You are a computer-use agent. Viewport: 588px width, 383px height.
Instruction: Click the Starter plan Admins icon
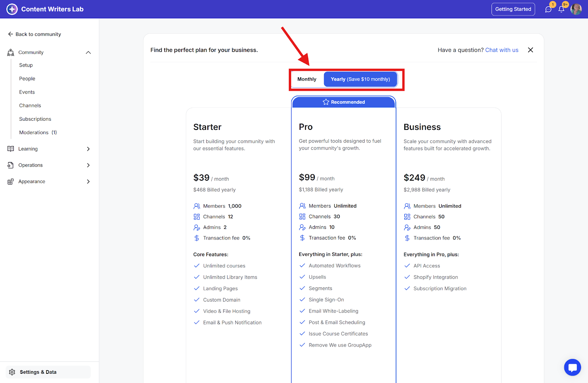[x=197, y=227]
